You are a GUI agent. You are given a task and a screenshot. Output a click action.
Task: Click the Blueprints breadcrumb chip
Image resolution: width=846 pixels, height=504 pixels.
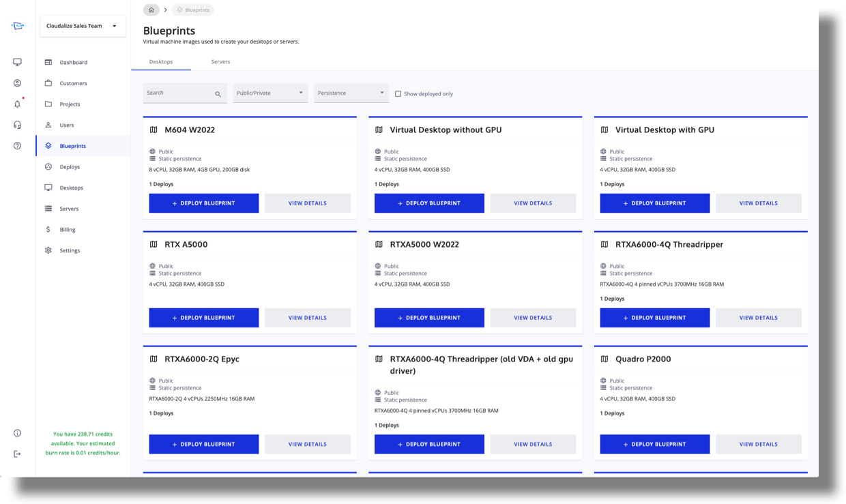(193, 10)
